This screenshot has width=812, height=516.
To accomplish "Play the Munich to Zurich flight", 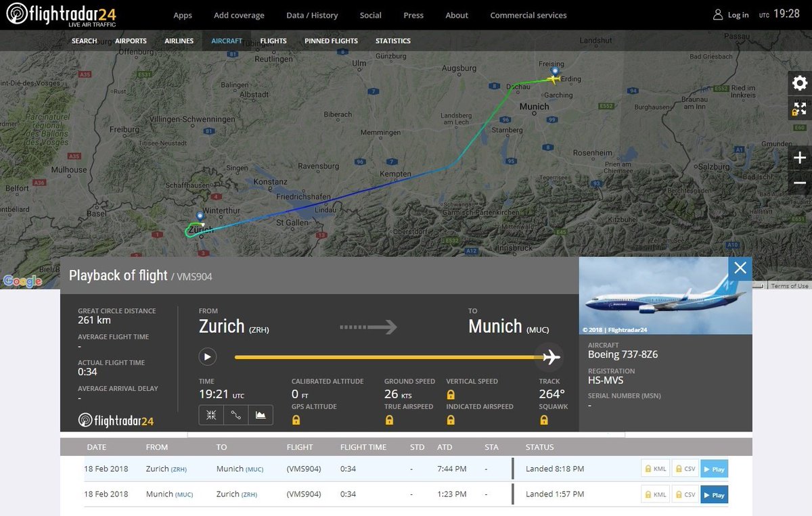I will 714,494.
